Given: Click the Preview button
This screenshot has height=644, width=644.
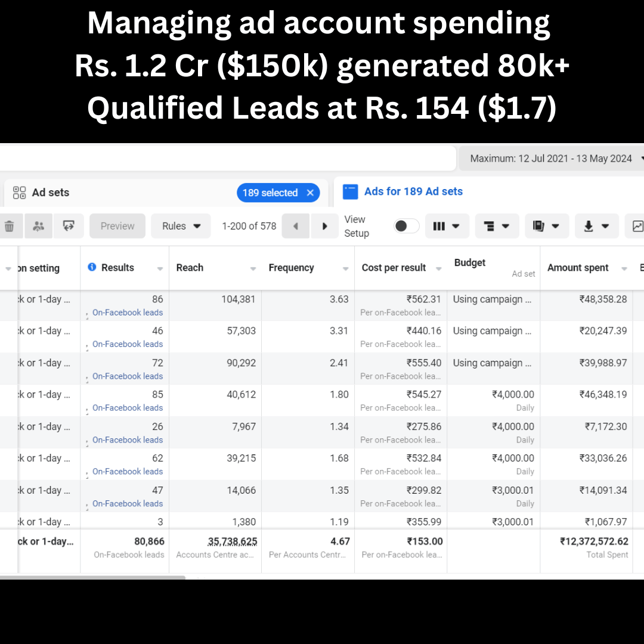Looking at the screenshot, I should (x=117, y=226).
